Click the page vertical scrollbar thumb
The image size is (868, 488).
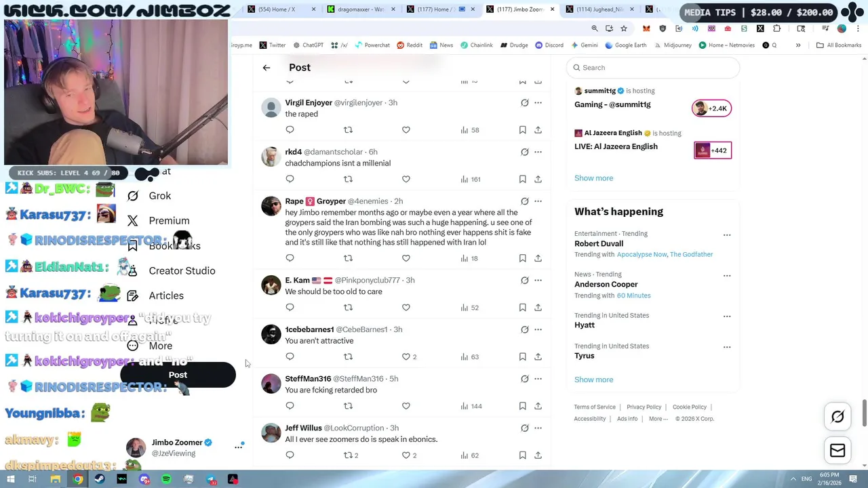point(864,413)
